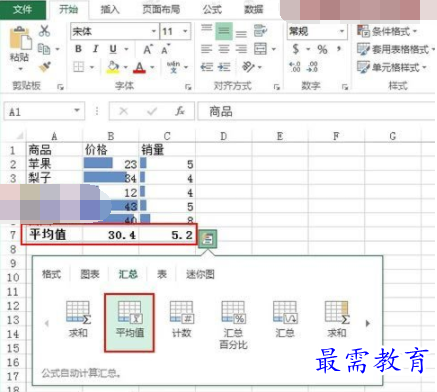Click the Copy icon in clipboard group
The width and height of the screenshot is (437, 392).
pos(43,49)
